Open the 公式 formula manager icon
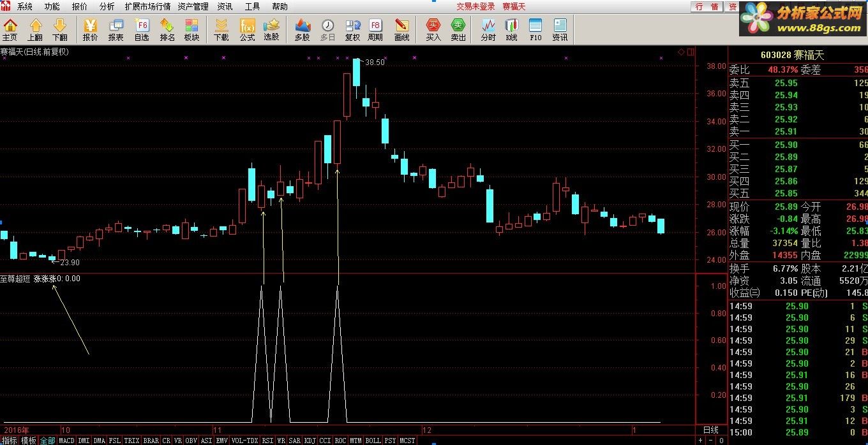 [247, 30]
